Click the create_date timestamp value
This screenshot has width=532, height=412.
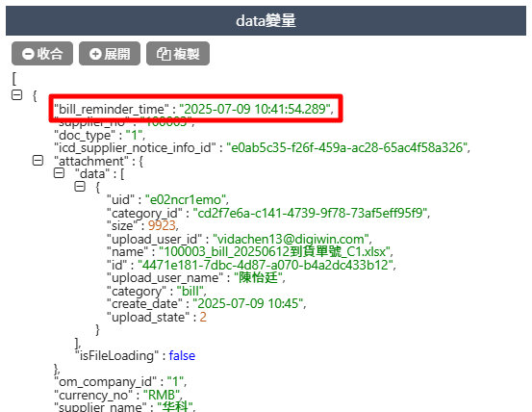click(247, 303)
